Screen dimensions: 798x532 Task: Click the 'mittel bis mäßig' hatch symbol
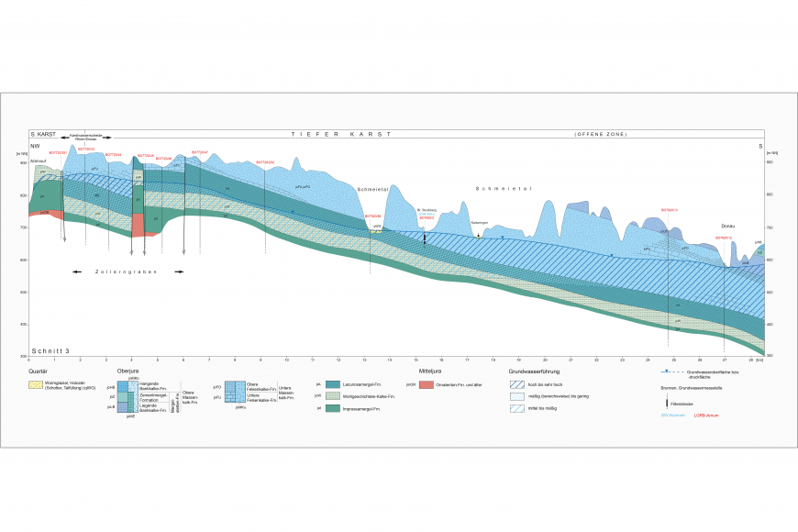518,407
